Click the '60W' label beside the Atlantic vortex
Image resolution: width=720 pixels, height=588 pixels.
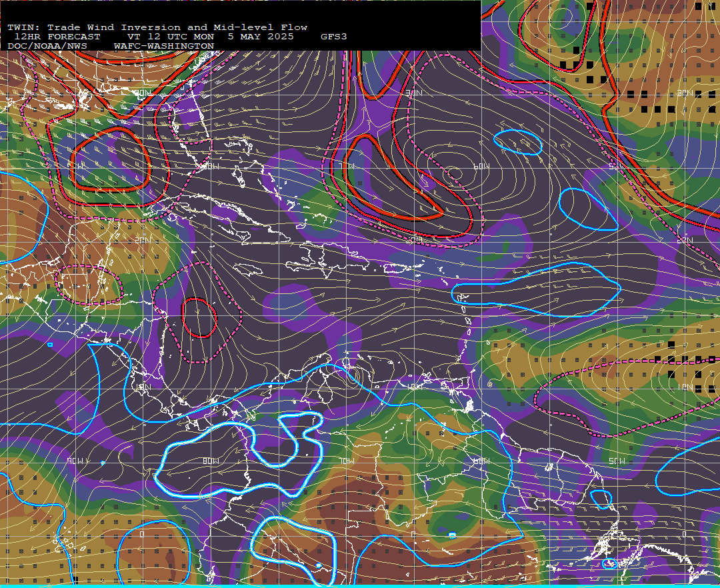coord(482,166)
